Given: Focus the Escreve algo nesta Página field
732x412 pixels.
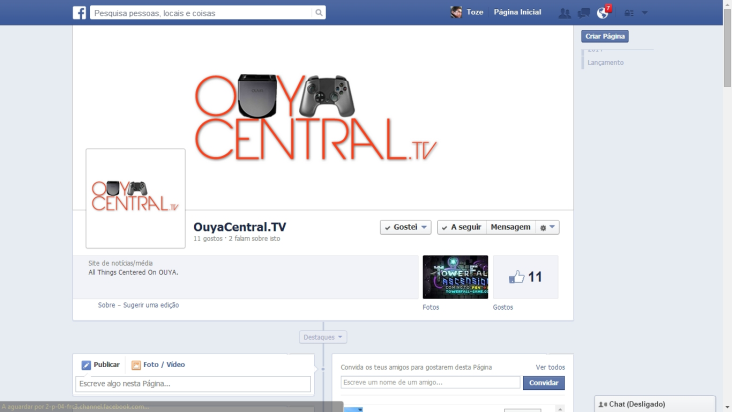Looking at the screenshot, I should click(x=193, y=384).
